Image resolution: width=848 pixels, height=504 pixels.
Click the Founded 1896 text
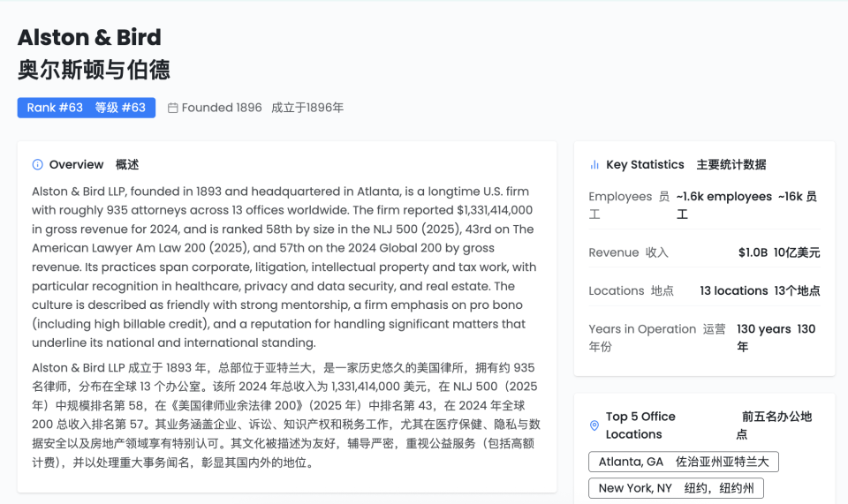pyautogui.click(x=222, y=108)
